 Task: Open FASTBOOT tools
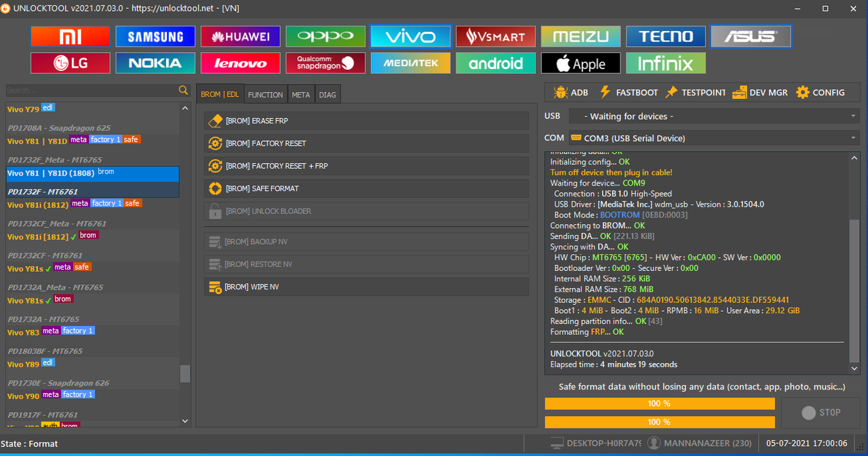point(628,92)
